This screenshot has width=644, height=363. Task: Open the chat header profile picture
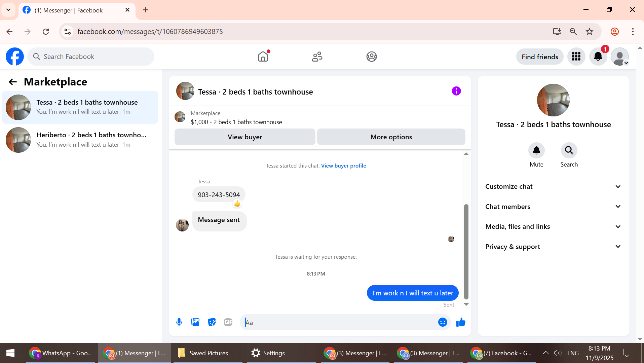point(185,91)
